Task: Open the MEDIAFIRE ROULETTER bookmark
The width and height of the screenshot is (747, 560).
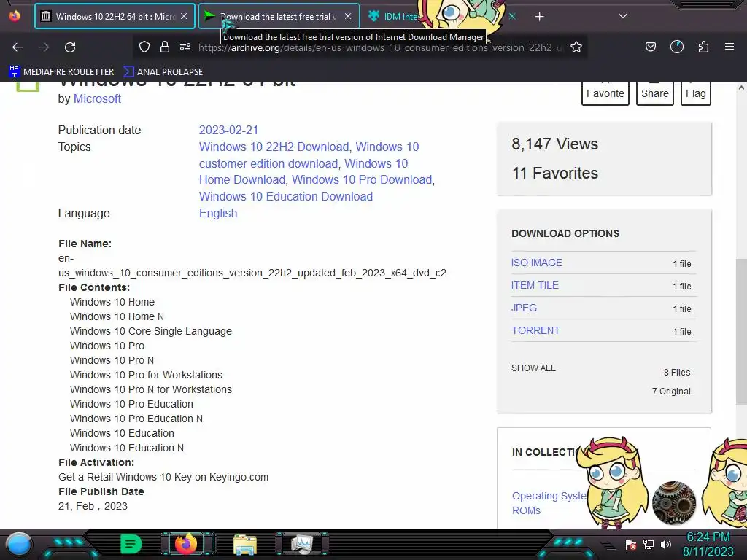Action: tap(61, 72)
